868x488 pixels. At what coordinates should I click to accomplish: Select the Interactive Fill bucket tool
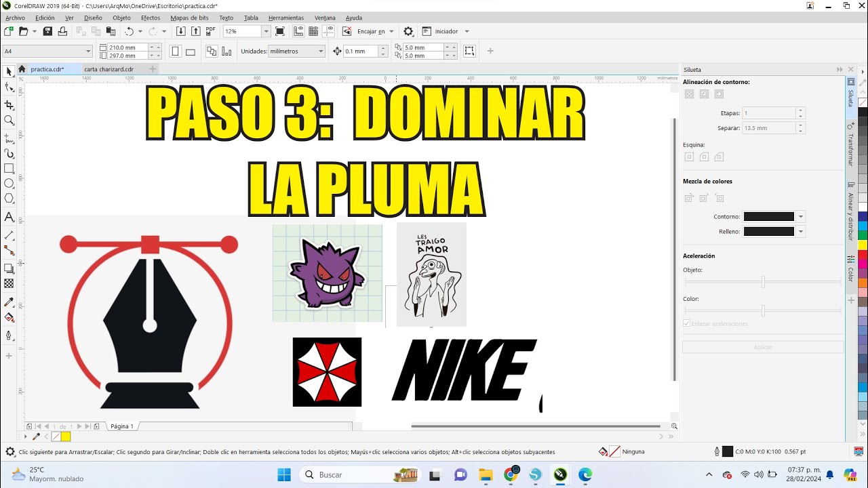pyautogui.click(x=9, y=317)
